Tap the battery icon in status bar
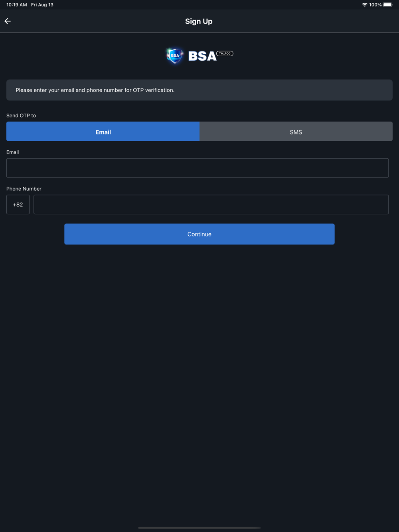 point(388,5)
